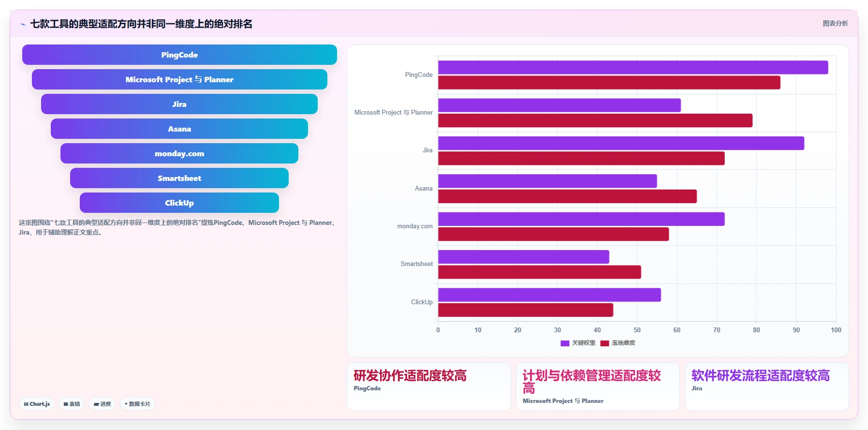
Task: Click the small icon before the chart title
Action: (23, 24)
